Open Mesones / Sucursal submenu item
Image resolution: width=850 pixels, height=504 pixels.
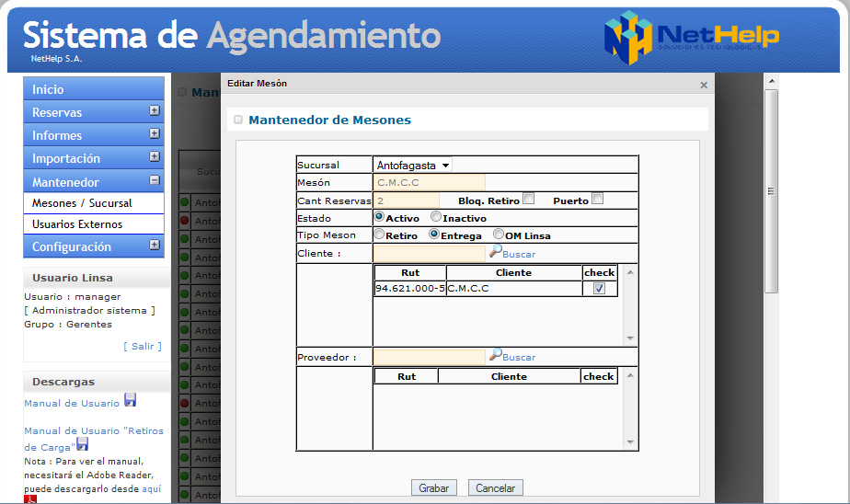(x=94, y=203)
